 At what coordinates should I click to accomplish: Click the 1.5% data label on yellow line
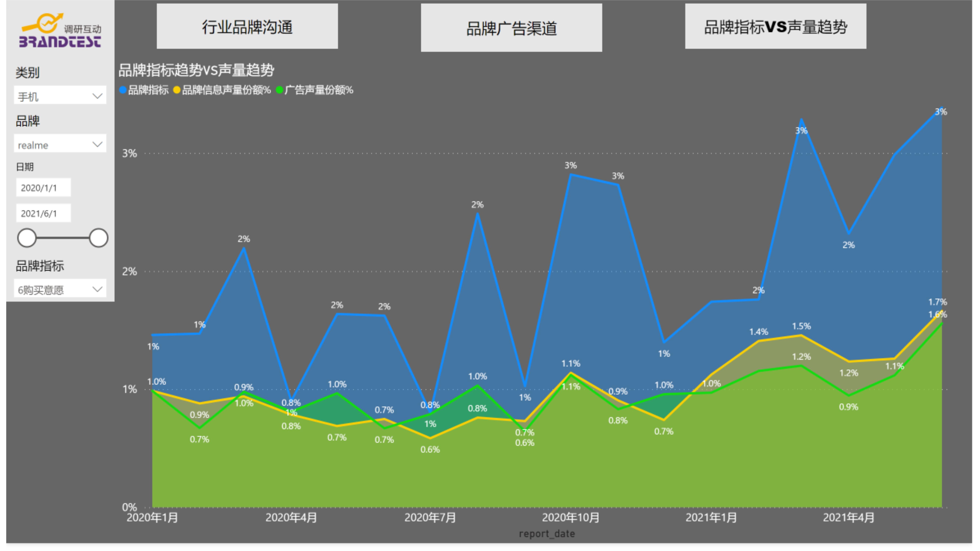[x=801, y=326]
